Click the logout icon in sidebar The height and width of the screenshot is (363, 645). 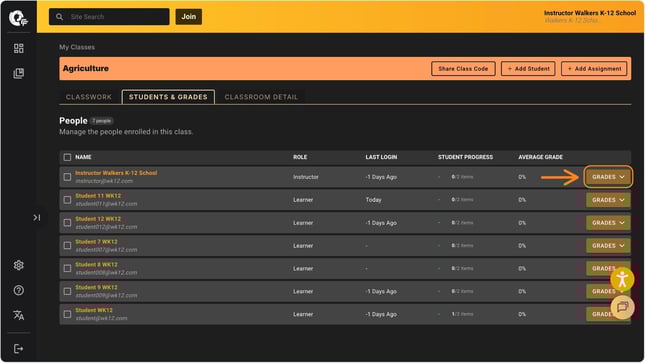pos(19,349)
